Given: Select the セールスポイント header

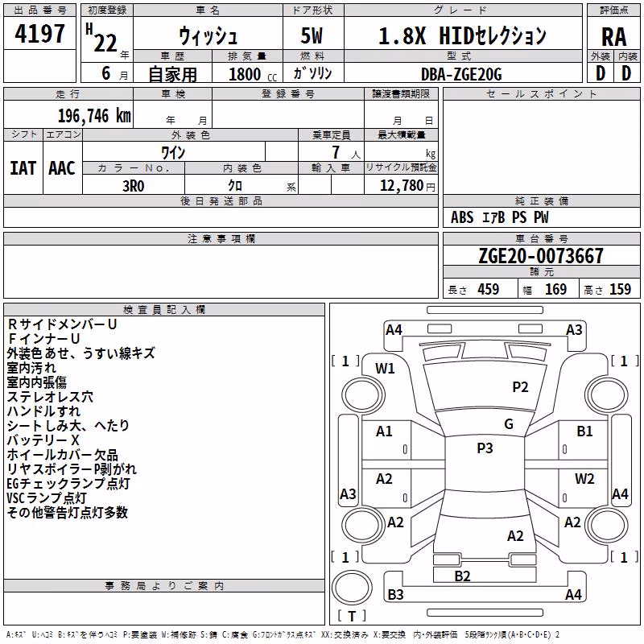Looking at the screenshot, I should [541, 94].
